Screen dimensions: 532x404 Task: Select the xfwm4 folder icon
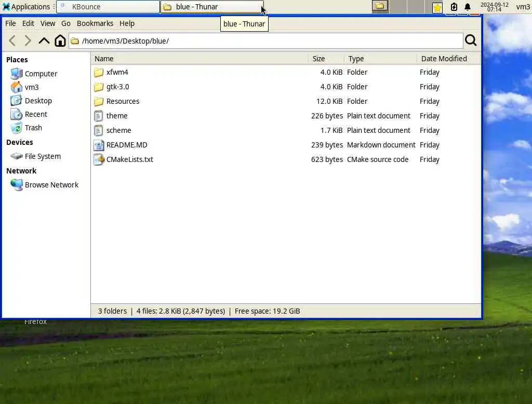[x=99, y=72]
